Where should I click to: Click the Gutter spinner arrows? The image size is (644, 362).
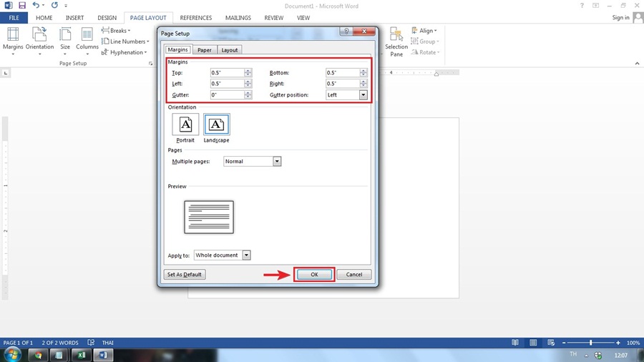click(x=248, y=95)
